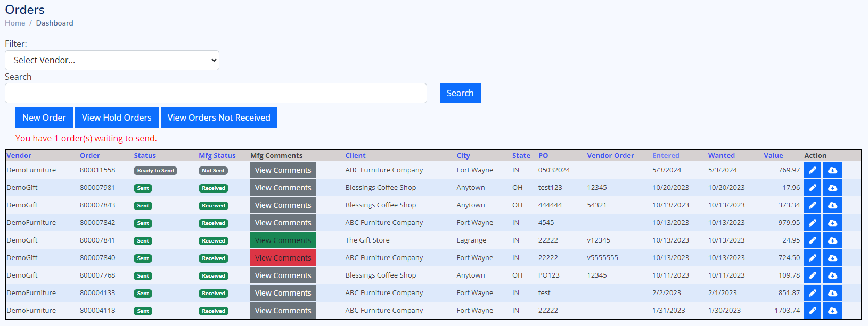Go to the Home breadcrumb link
The width and height of the screenshot is (868, 326).
(15, 23)
